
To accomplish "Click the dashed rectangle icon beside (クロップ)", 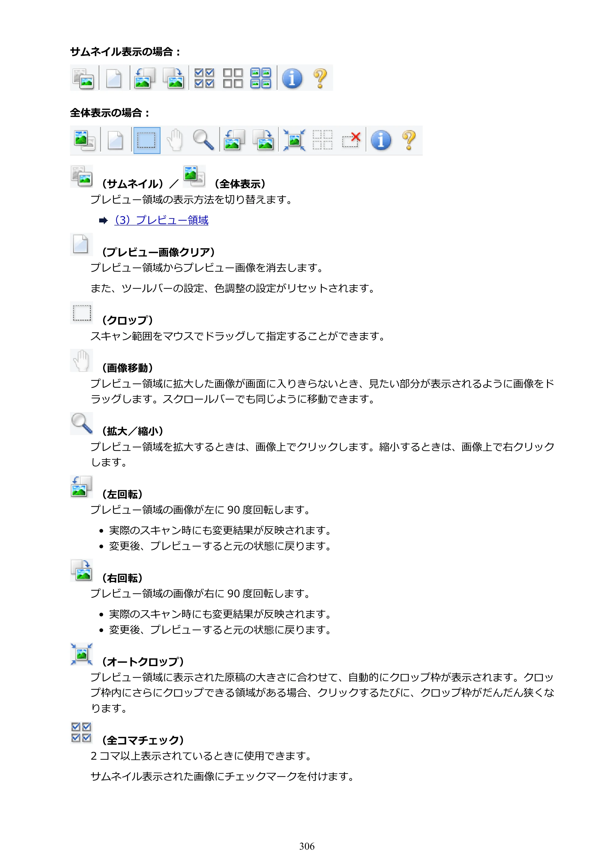I will pos(82,313).
